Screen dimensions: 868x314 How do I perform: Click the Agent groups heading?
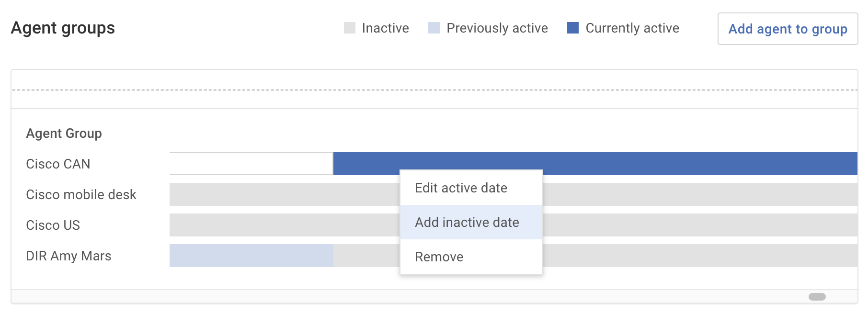click(x=63, y=28)
